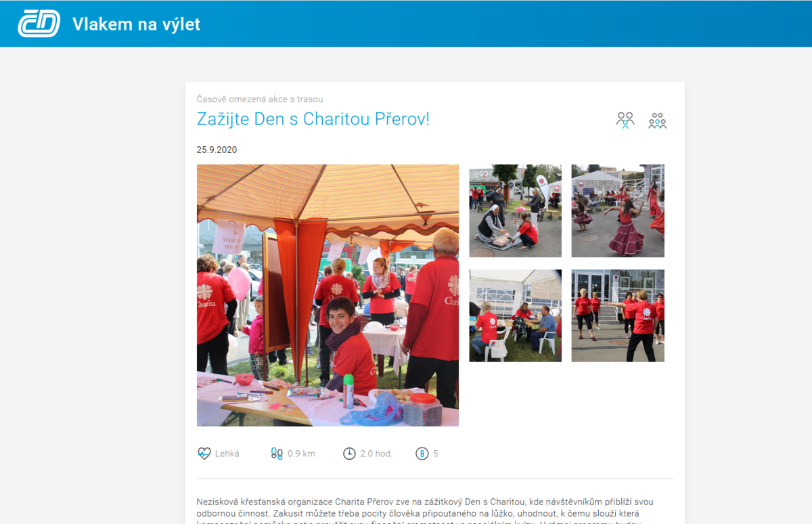Click the date 25.9.2020
Image resolution: width=812 pixels, height=524 pixels.
pos(217,150)
